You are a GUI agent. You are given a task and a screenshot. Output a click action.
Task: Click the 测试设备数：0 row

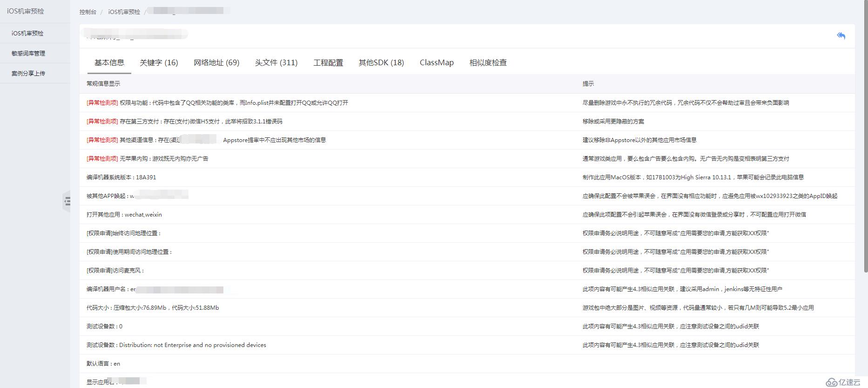click(x=467, y=327)
